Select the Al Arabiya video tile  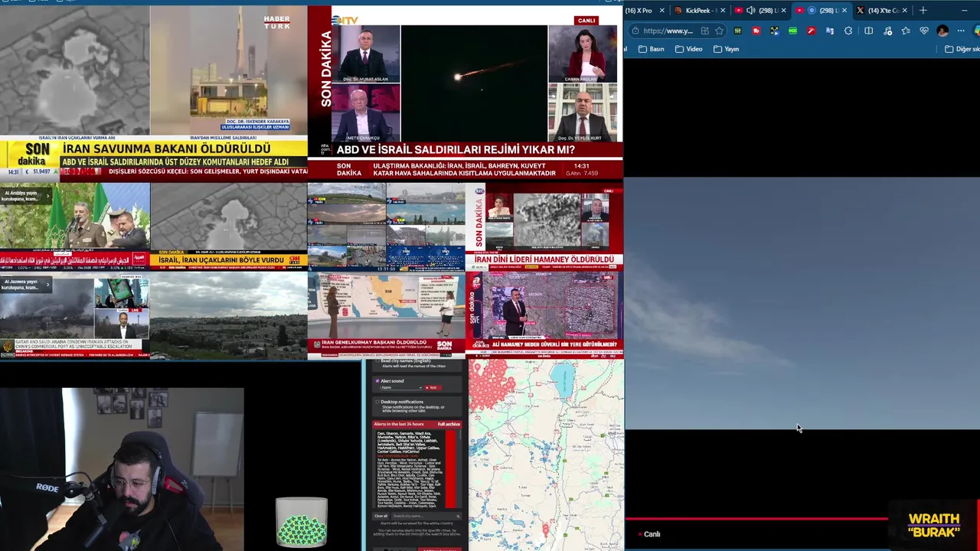[x=75, y=227]
